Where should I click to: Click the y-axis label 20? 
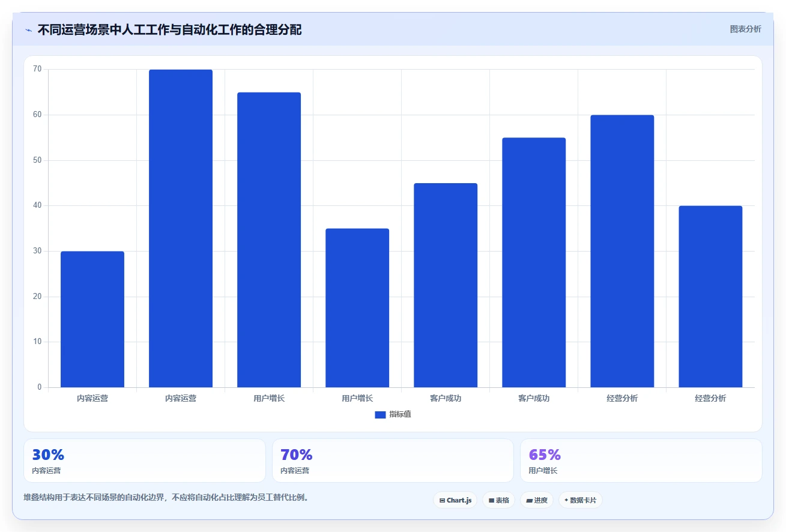37,297
